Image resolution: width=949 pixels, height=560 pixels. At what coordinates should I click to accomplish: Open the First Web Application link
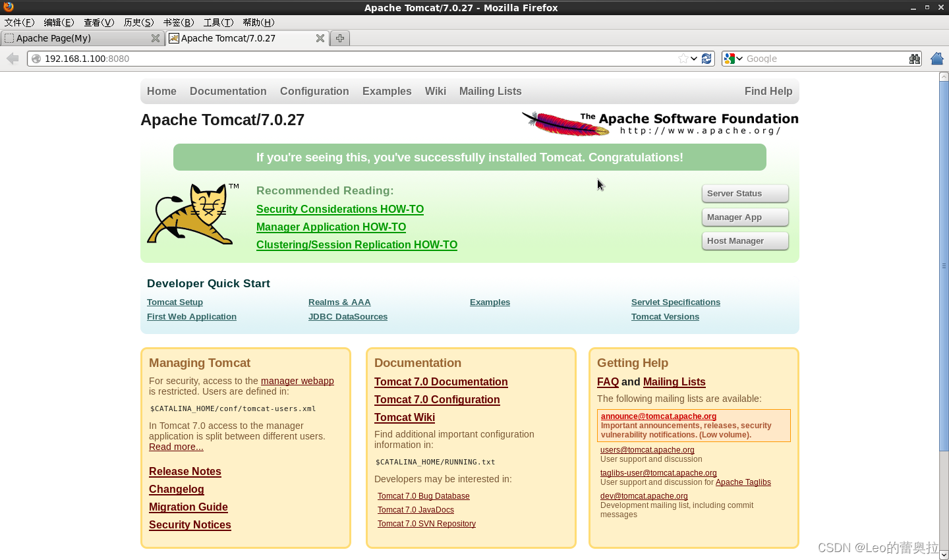(192, 316)
